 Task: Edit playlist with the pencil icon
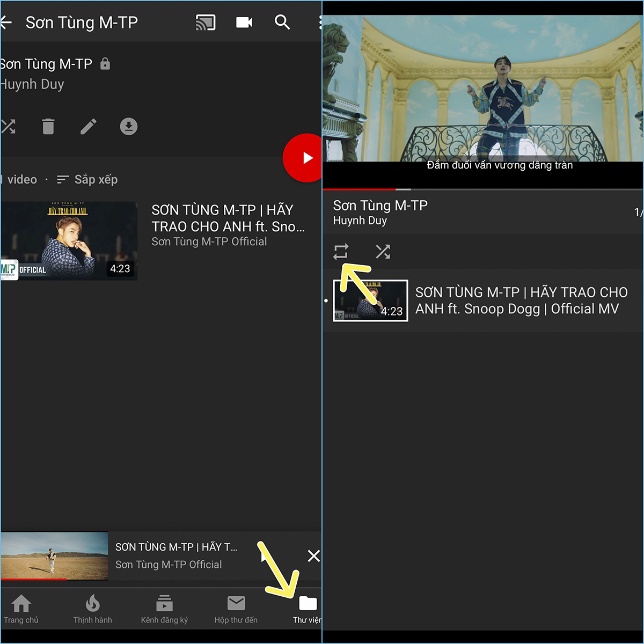89,127
